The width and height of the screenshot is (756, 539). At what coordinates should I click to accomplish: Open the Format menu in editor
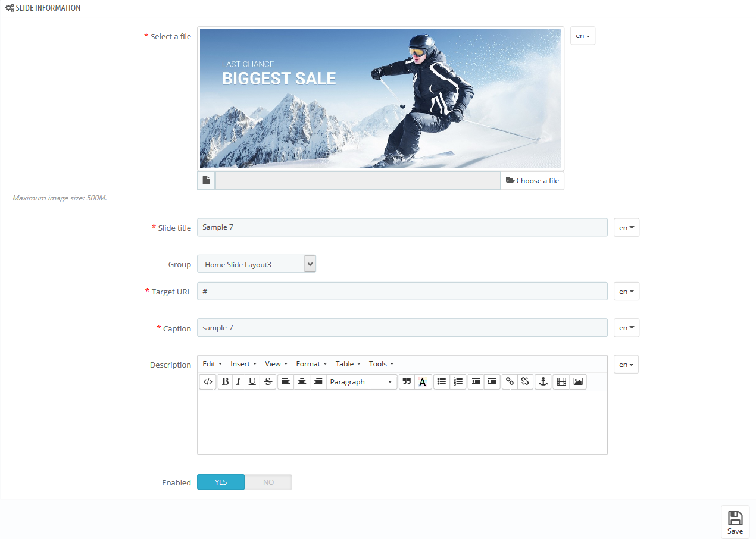pos(312,364)
